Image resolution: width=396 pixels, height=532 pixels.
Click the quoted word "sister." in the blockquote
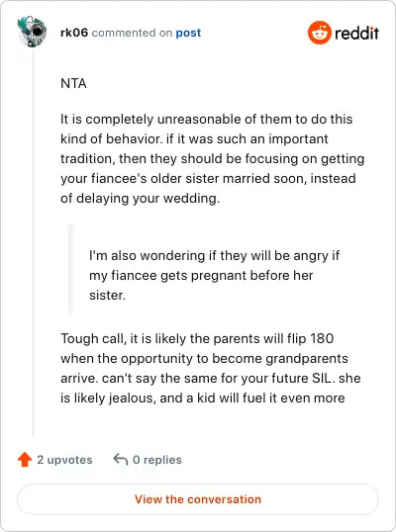(x=107, y=296)
